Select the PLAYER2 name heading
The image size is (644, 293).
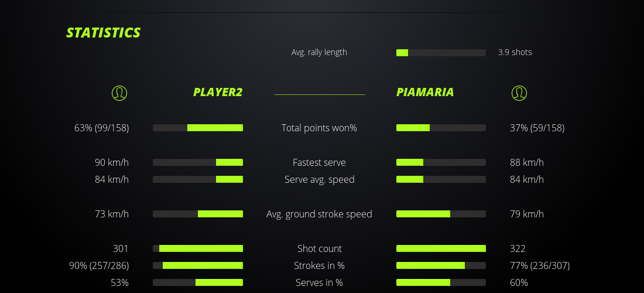(218, 92)
